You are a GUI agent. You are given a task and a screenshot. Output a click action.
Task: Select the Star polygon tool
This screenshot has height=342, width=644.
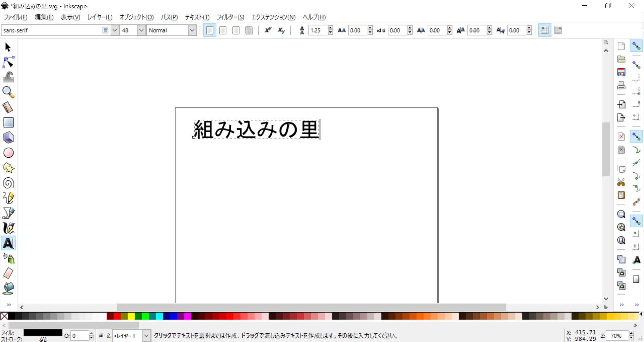(8, 168)
